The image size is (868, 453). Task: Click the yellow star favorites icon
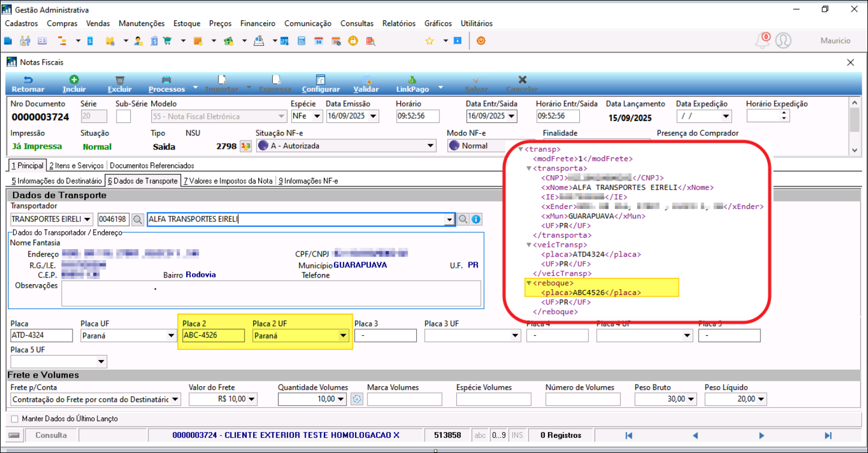click(429, 41)
